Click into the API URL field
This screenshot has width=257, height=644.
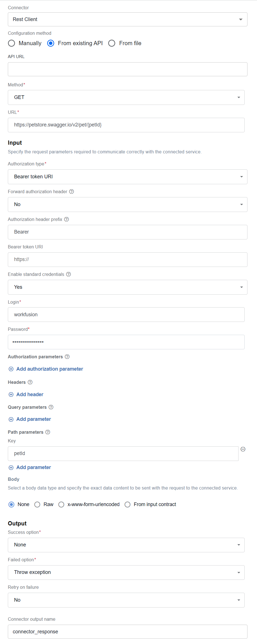coord(128,69)
